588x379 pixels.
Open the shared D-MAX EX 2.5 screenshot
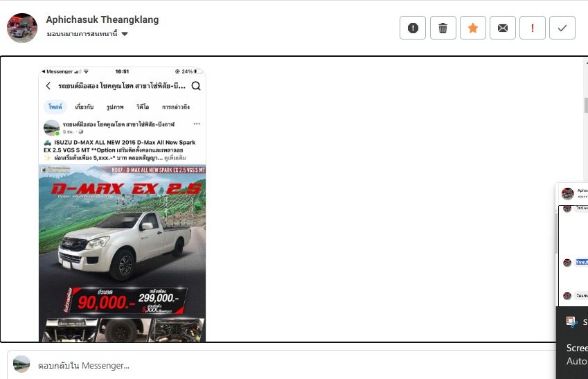click(x=123, y=204)
